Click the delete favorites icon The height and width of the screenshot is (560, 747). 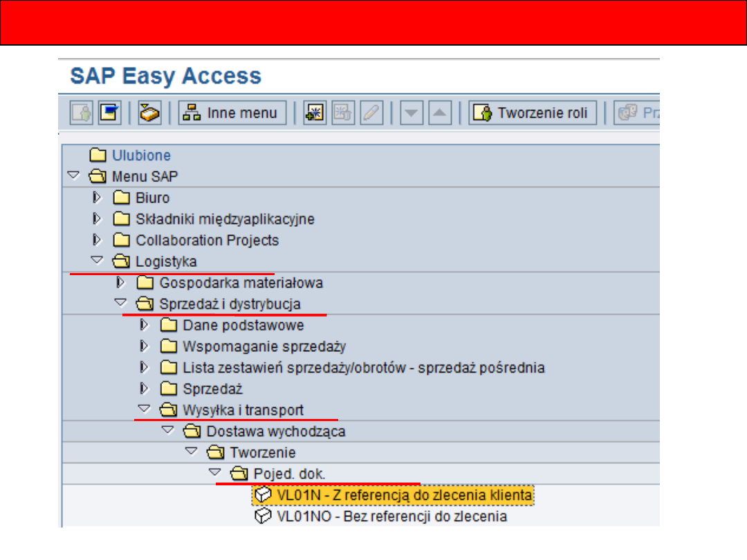(344, 113)
